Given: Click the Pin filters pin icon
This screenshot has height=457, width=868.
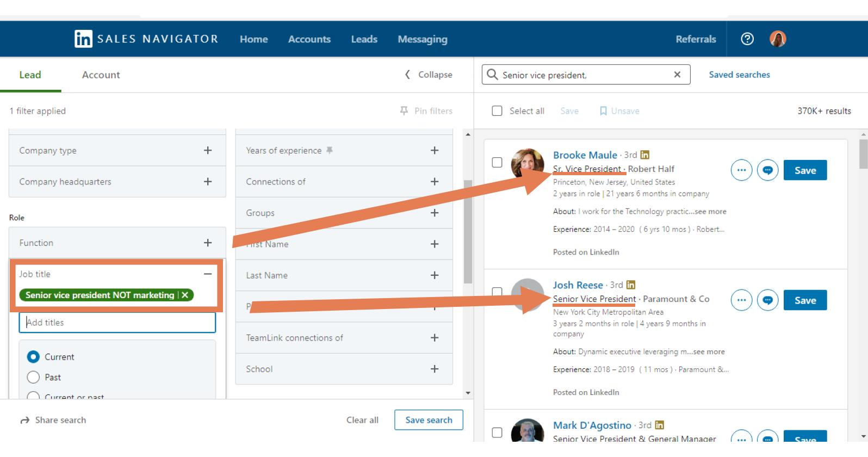Looking at the screenshot, I should [404, 110].
